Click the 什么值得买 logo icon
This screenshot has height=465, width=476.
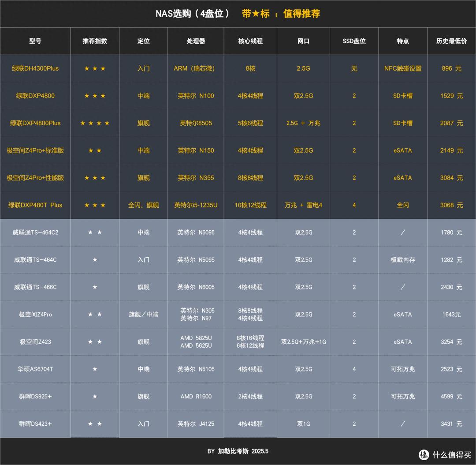point(424,455)
